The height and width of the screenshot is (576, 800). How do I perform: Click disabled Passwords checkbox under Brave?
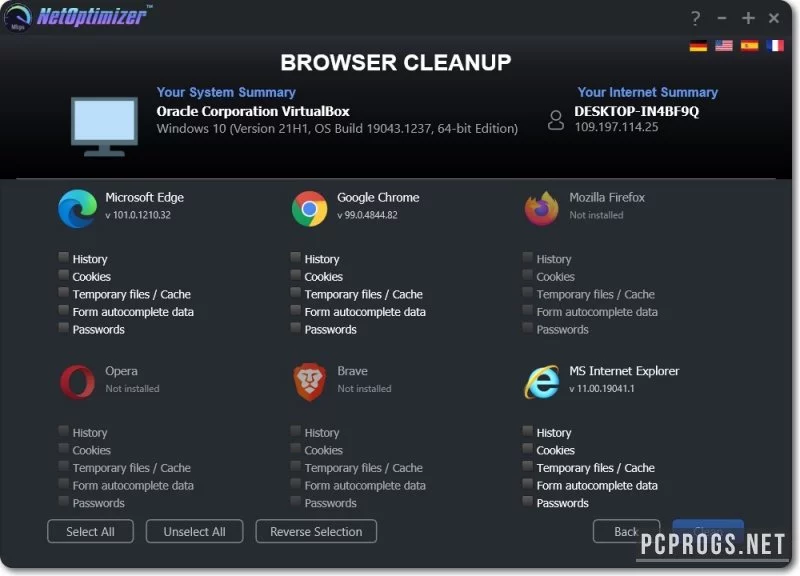295,501
